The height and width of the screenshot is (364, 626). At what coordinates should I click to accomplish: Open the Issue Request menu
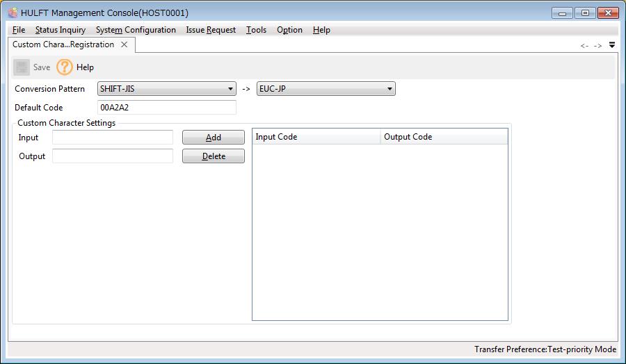211,30
